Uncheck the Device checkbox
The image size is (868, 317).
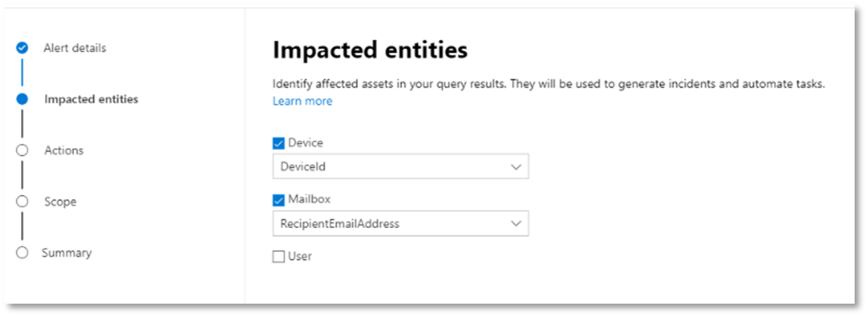coord(279,143)
